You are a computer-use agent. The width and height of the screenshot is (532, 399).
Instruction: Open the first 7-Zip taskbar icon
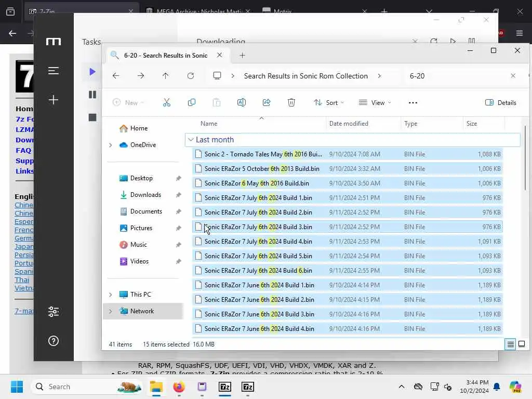coord(225,387)
